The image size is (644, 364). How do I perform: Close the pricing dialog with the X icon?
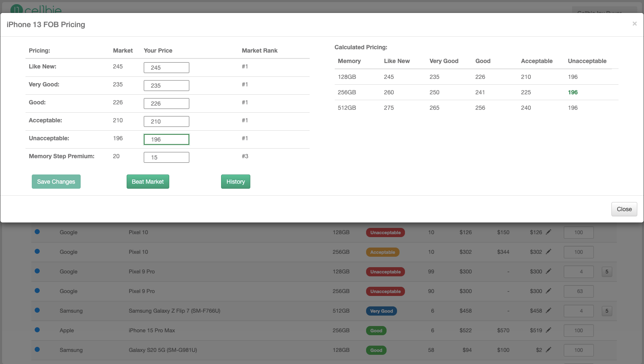tap(634, 24)
